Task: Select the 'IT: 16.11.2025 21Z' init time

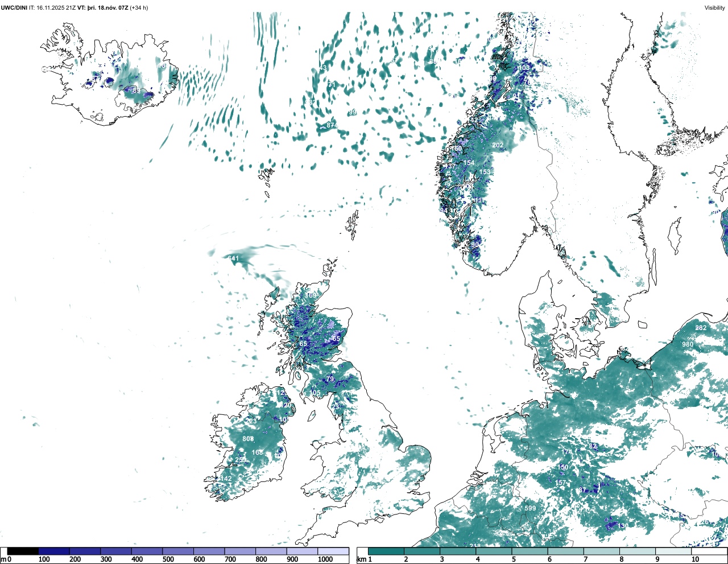Action: coord(52,8)
